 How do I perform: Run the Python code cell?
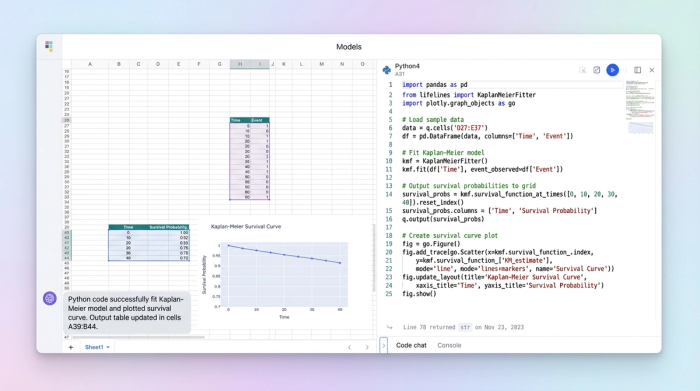point(612,70)
